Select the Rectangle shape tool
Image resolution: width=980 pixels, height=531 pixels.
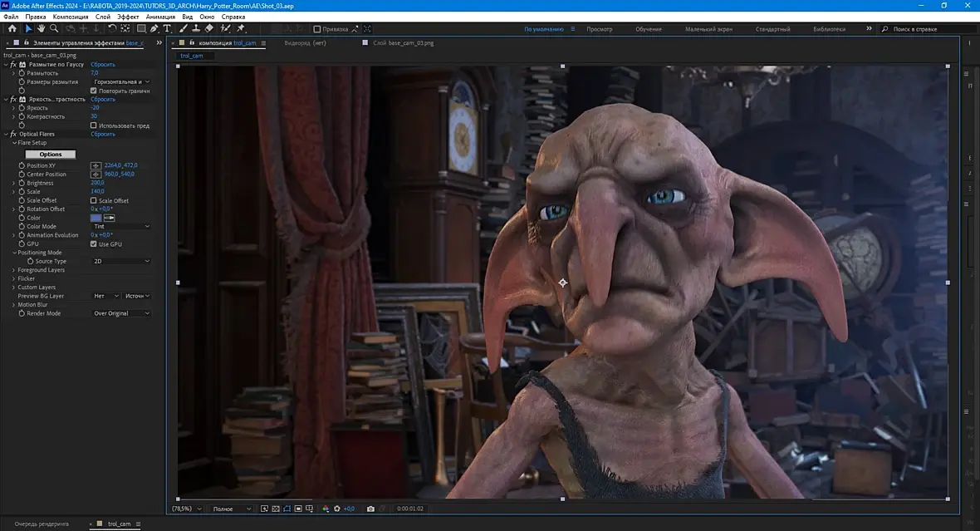[141, 28]
